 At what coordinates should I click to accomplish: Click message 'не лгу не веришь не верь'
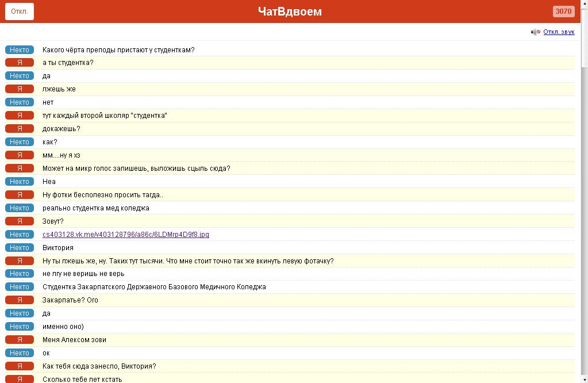pos(83,274)
